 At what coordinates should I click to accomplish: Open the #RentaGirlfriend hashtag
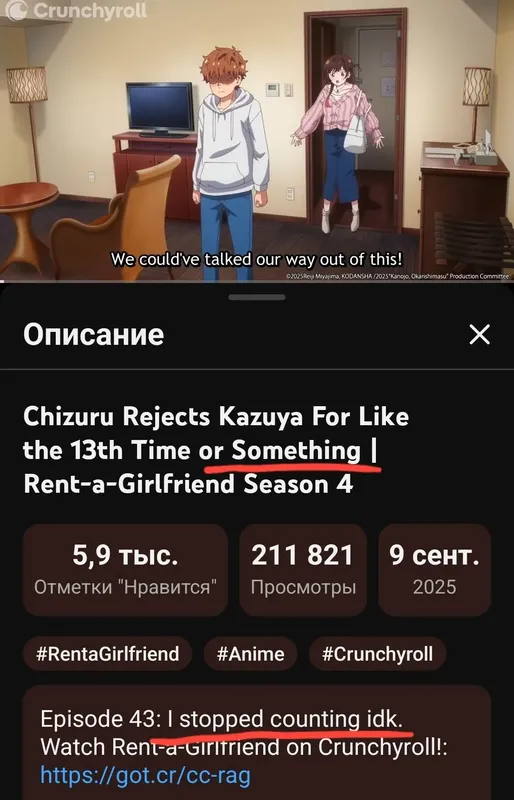(x=108, y=654)
